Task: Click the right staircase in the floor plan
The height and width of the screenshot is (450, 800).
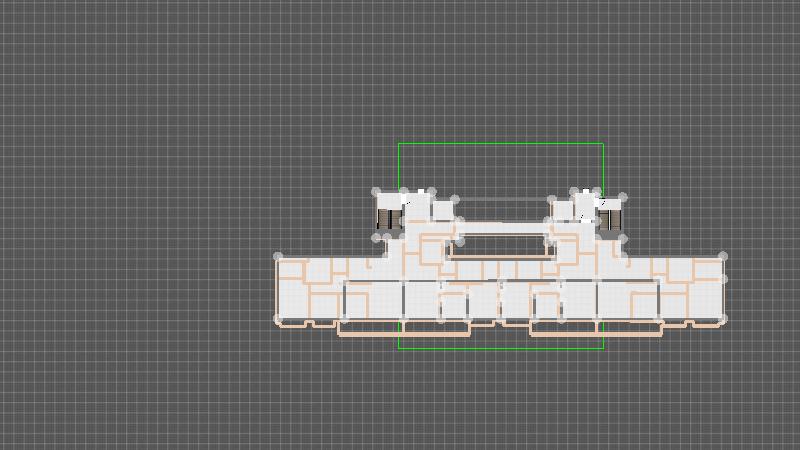Action: tap(612, 217)
